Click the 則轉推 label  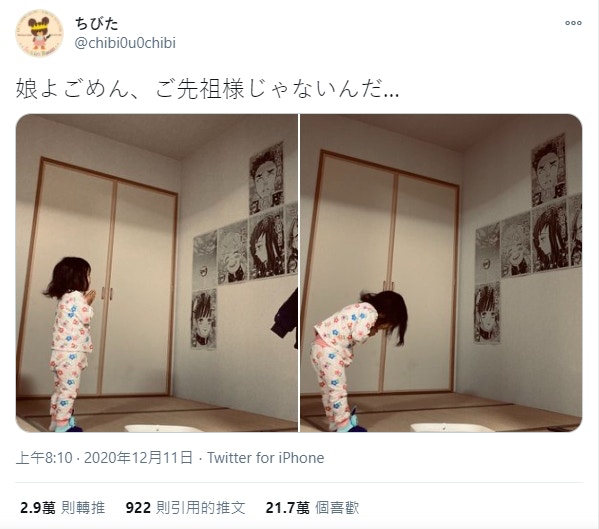83,508
